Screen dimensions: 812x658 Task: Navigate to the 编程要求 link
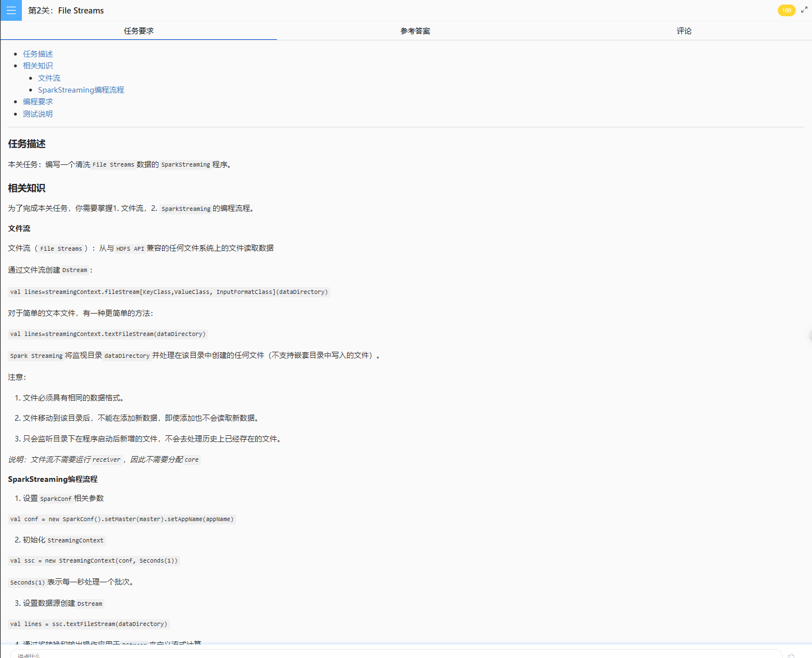coord(38,102)
